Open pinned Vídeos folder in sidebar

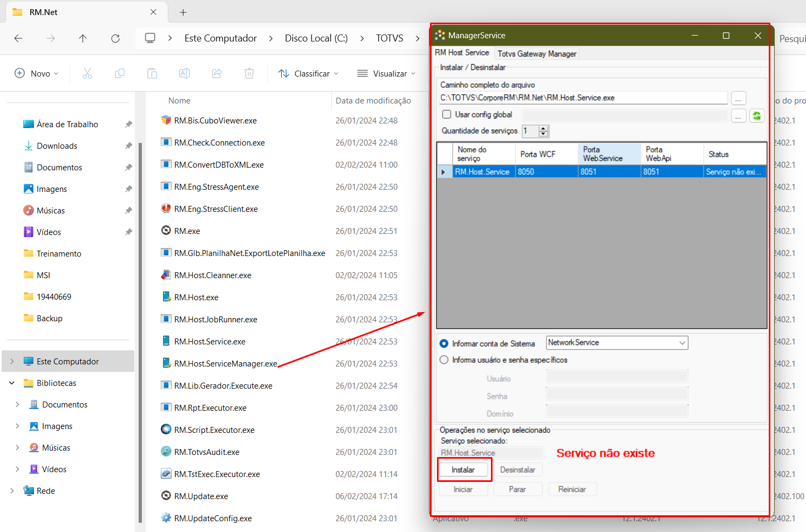coord(49,232)
